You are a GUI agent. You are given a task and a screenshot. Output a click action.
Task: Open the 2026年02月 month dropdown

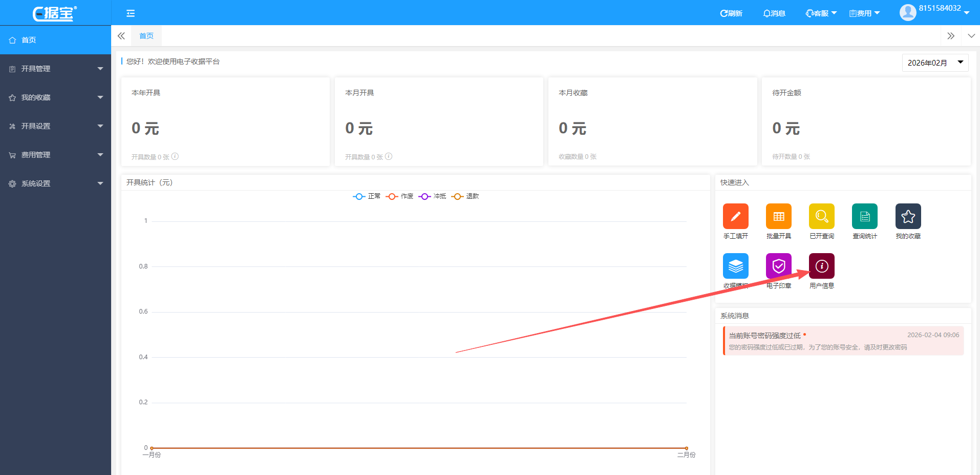[x=934, y=63]
